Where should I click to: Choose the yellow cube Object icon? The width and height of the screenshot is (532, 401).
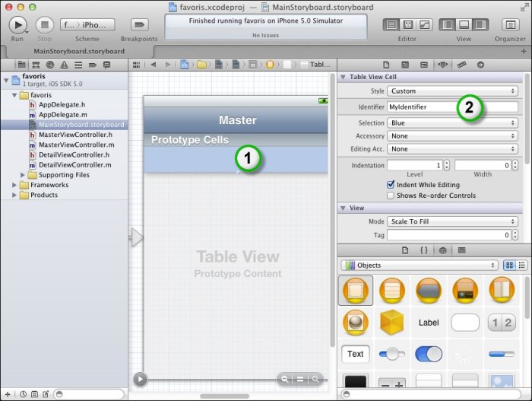coord(392,322)
